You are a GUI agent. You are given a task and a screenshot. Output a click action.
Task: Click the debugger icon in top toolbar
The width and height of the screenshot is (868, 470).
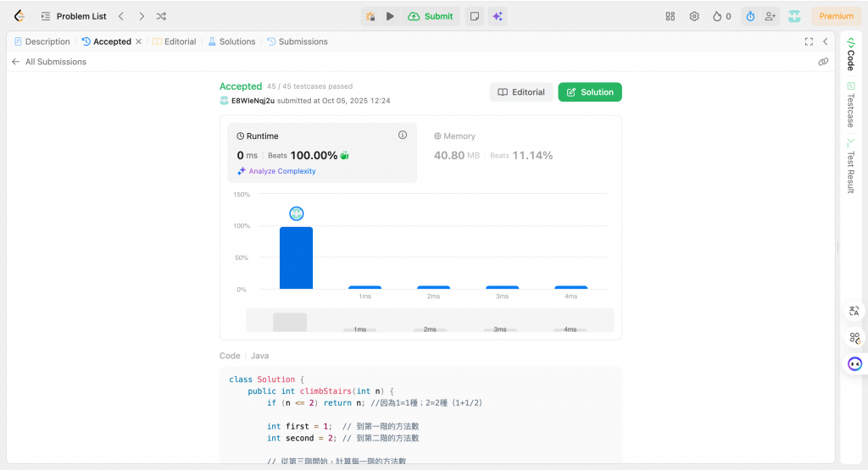point(370,16)
